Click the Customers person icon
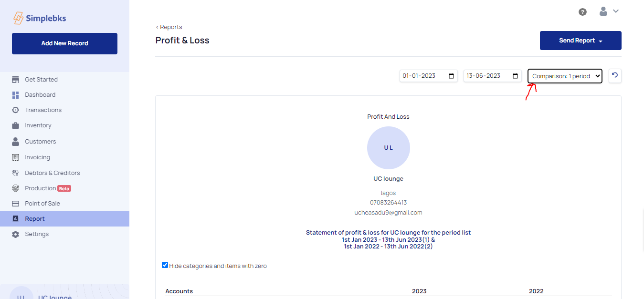Image resolution: width=644 pixels, height=299 pixels. [x=16, y=142]
